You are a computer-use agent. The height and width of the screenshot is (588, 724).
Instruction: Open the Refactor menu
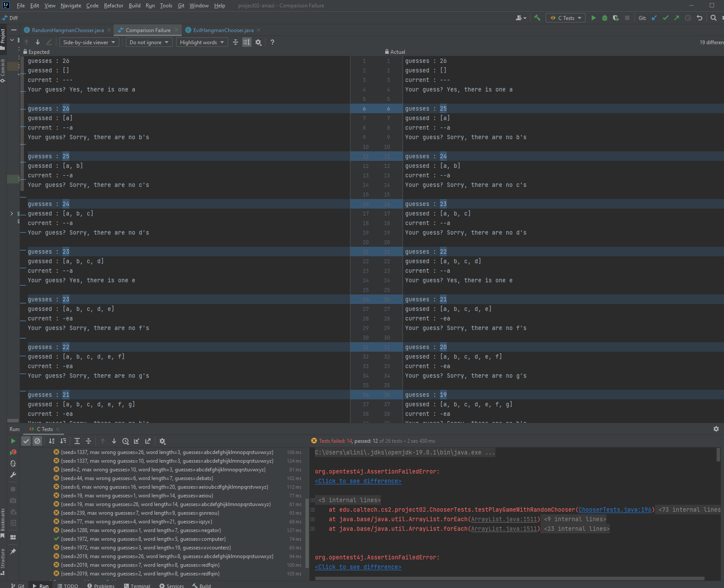[x=113, y=6]
